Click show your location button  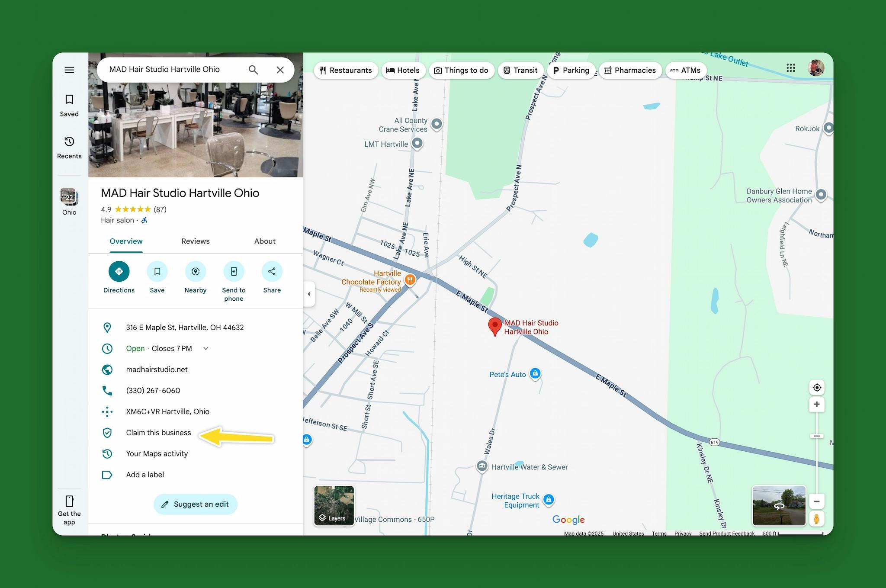[817, 388]
